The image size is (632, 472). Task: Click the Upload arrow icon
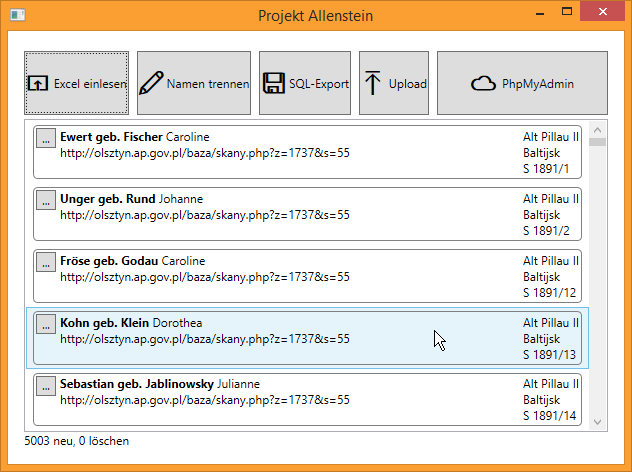click(373, 84)
